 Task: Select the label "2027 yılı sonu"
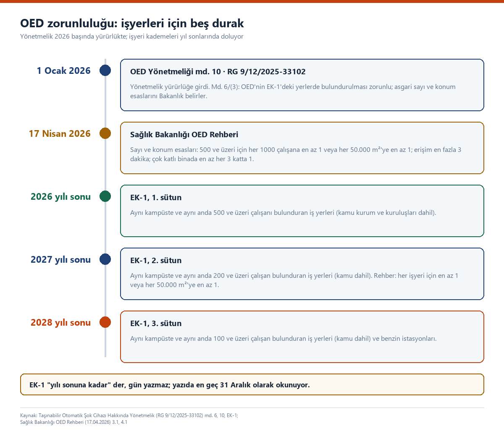pos(60,259)
